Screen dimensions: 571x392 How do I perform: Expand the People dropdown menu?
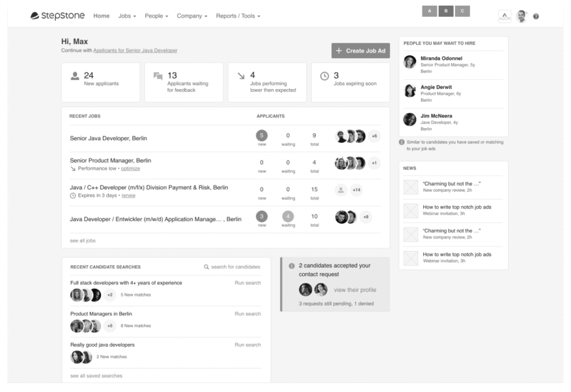pos(156,16)
